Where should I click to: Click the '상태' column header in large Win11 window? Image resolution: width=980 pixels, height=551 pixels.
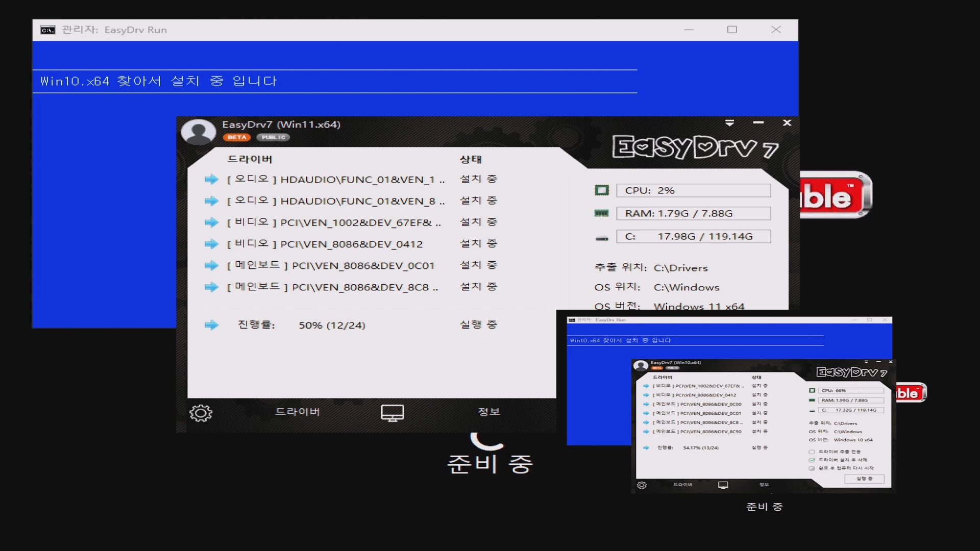point(471,159)
